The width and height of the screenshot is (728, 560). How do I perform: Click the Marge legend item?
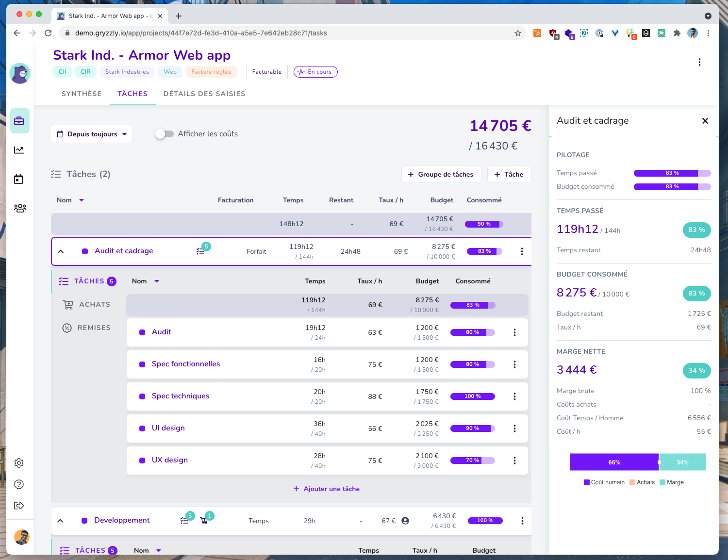coord(672,482)
